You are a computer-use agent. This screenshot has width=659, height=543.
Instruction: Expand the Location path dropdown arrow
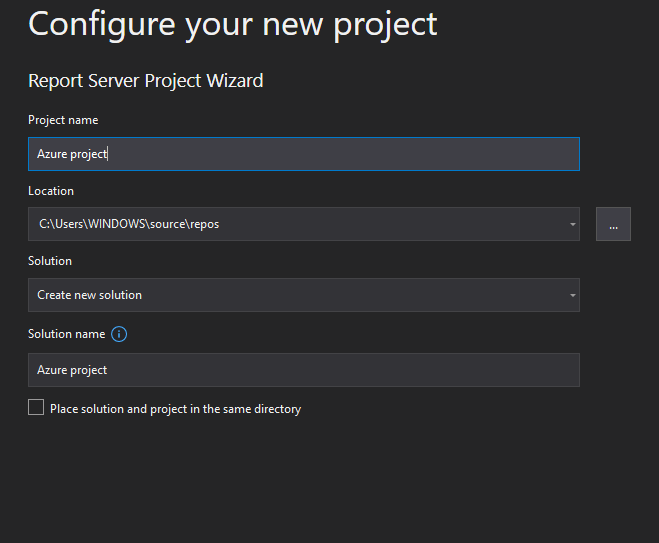point(573,225)
